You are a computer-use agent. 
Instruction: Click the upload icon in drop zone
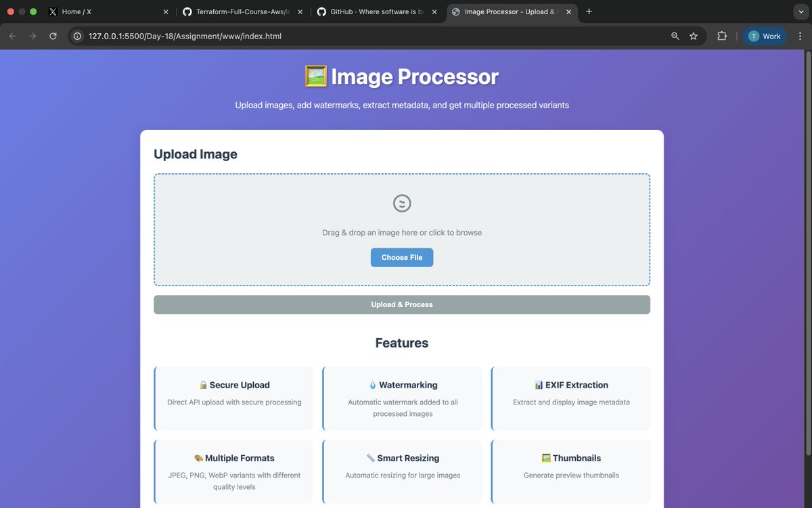(402, 203)
